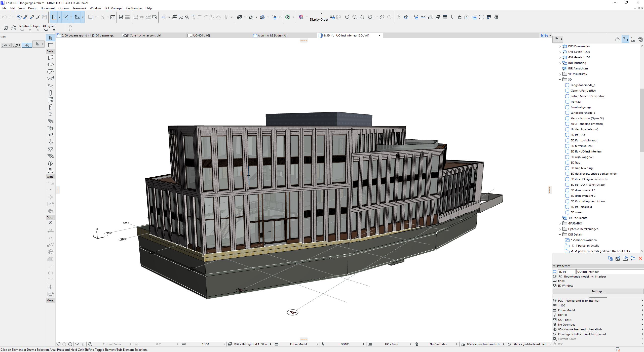Click the Zoom Out magnifier icon
This screenshot has height=352, width=644.
tap(355, 17)
